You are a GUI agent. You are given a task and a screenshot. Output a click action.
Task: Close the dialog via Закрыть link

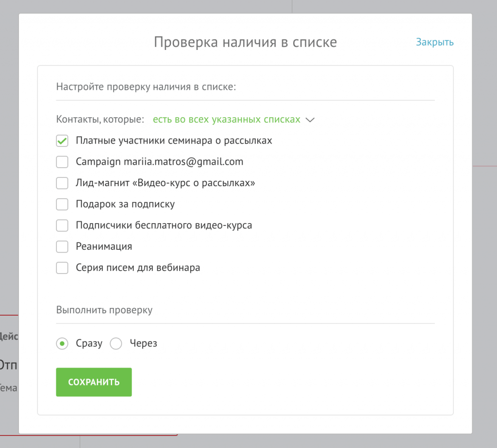coord(434,42)
